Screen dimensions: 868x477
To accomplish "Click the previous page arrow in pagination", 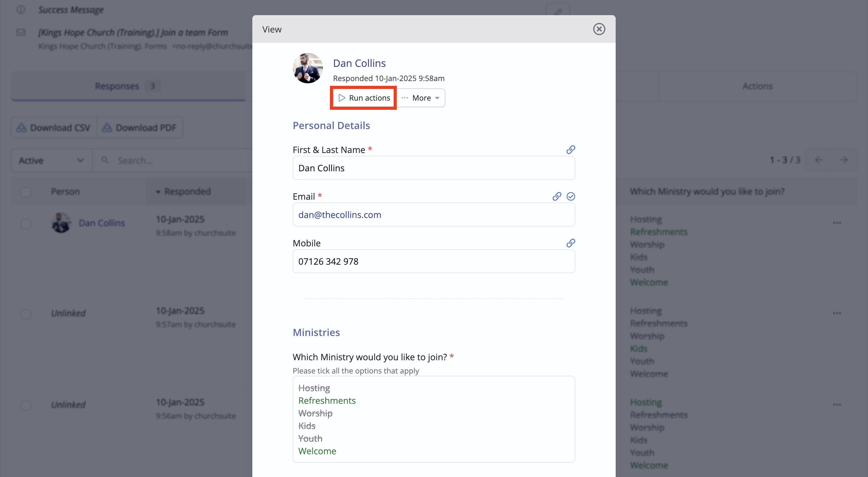I will tap(818, 160).
